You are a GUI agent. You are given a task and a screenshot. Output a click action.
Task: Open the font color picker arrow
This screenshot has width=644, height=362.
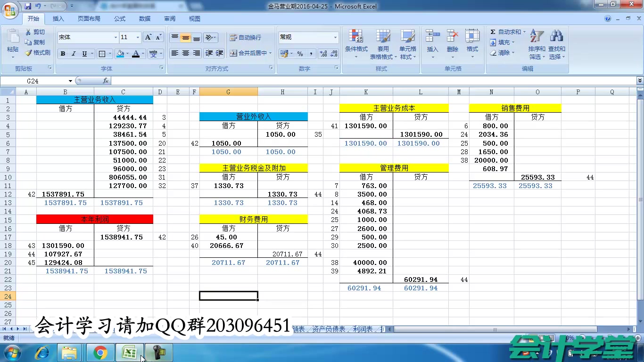point(143,54)
